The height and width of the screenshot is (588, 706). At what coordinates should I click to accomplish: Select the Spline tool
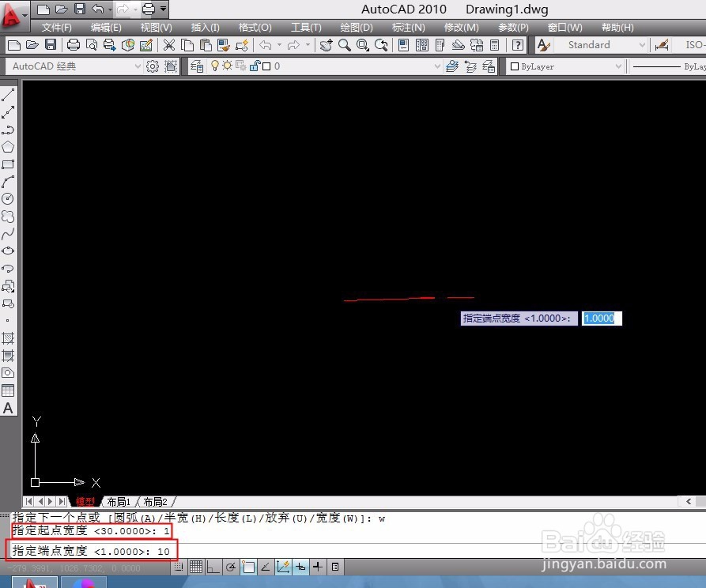point(8,234)
